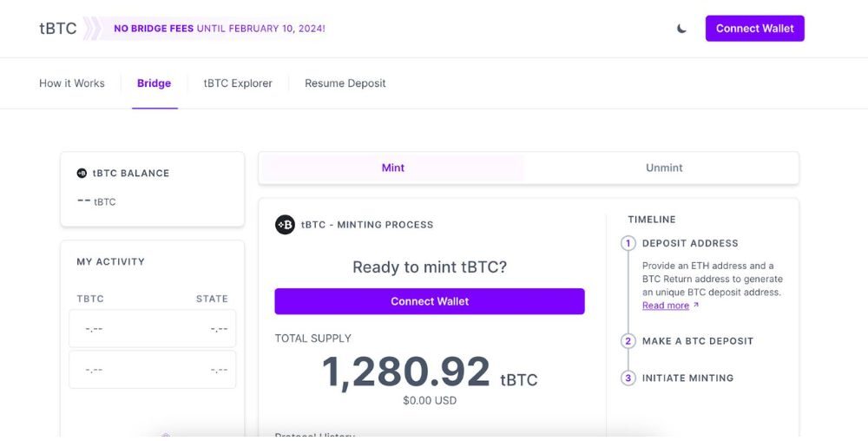Go to the Bridge nav tab
This screenshot has height=441, width=868.
(155, 83)
